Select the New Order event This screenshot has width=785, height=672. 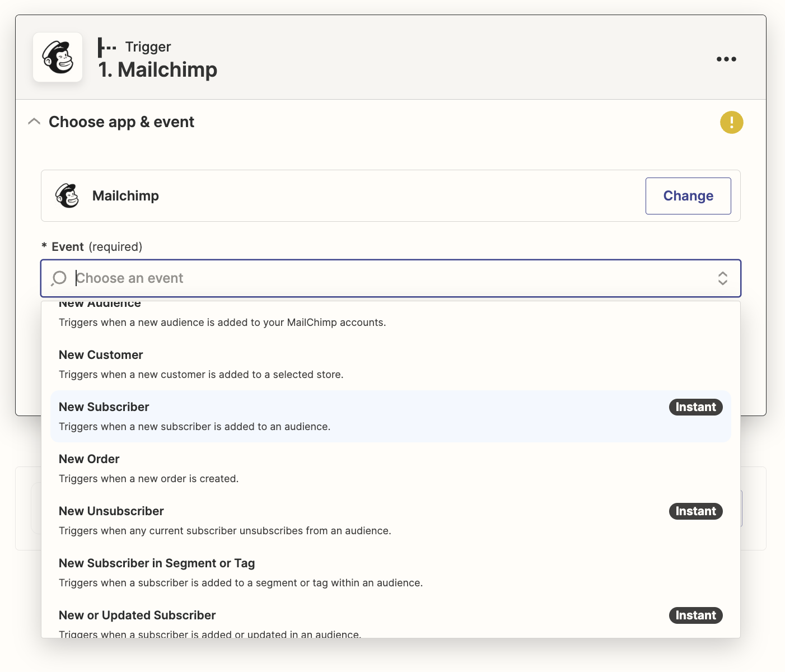(x=391, y=468)
